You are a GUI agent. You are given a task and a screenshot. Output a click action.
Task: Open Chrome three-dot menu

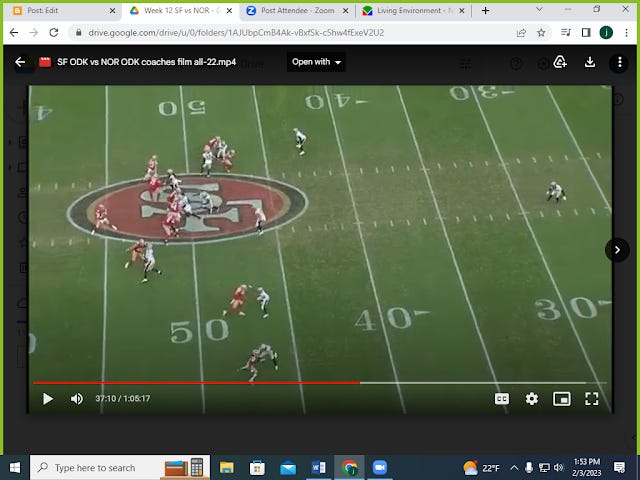(x=627, y=33)
